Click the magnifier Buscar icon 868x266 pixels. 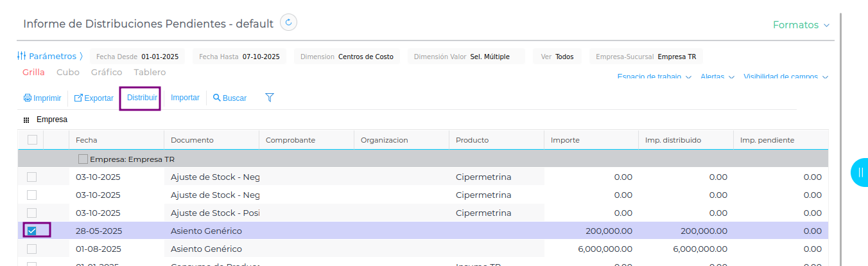point(217,98)
